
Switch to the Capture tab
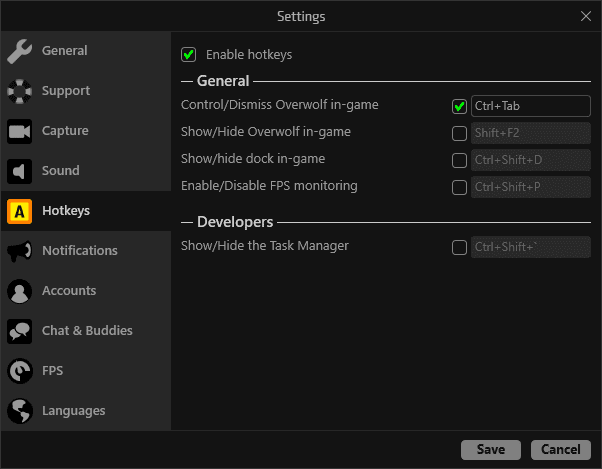(86, 131)
